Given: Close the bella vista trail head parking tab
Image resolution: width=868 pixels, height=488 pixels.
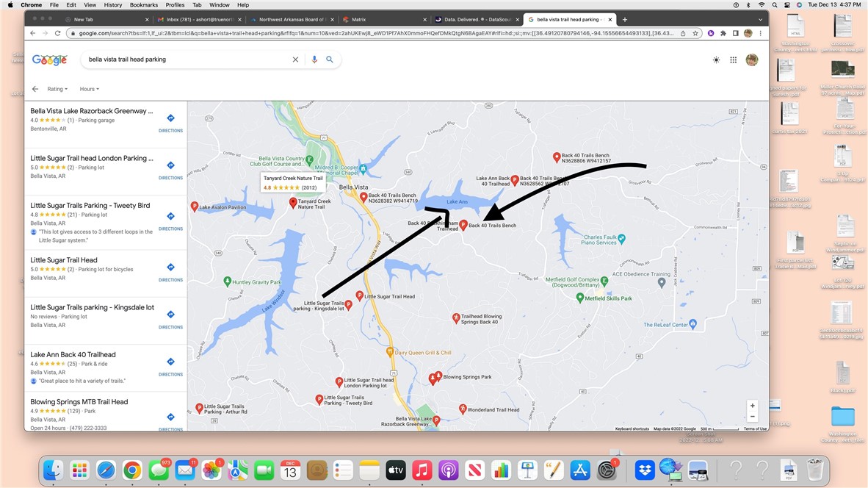Looking at the screenshot, I should click(610, 19).
